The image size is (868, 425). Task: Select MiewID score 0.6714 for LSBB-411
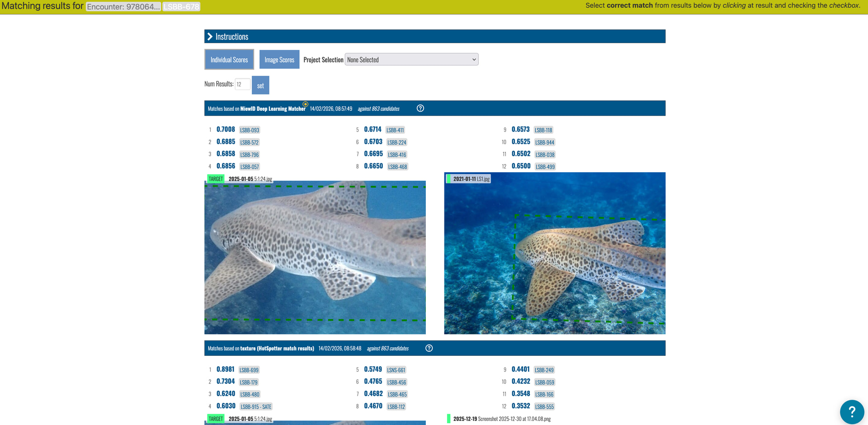[x=373, y=130]
